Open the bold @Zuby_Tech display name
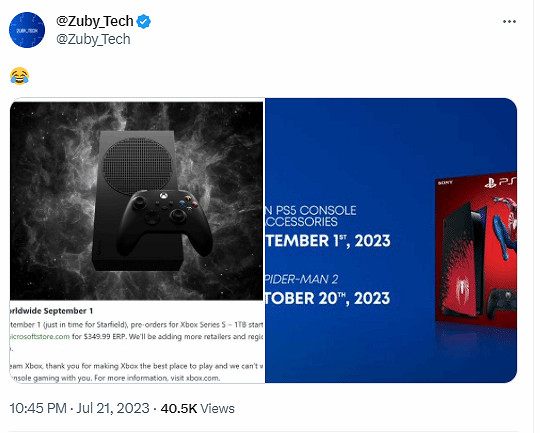The image size is (540, 433). pos(95,21)
